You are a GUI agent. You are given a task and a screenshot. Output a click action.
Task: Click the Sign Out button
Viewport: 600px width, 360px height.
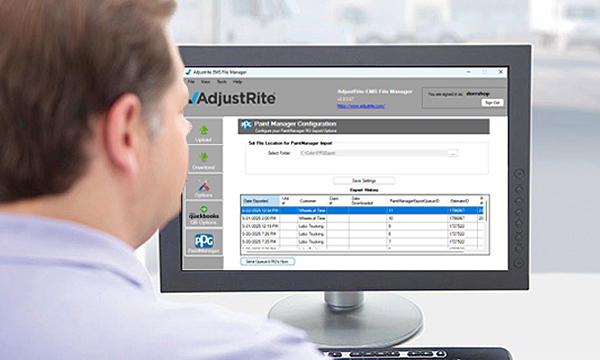click(492, 103)
